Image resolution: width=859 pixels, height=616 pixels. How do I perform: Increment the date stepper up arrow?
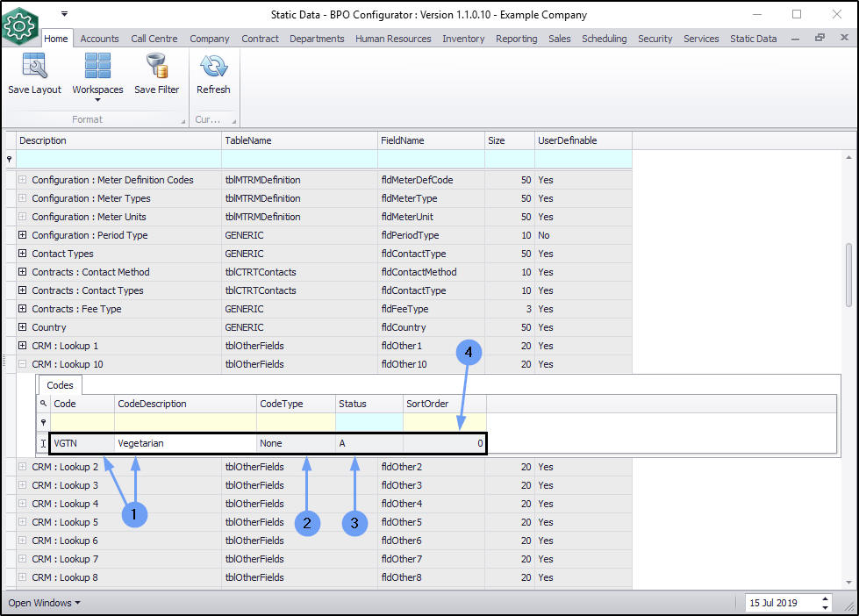pos(825,599)
